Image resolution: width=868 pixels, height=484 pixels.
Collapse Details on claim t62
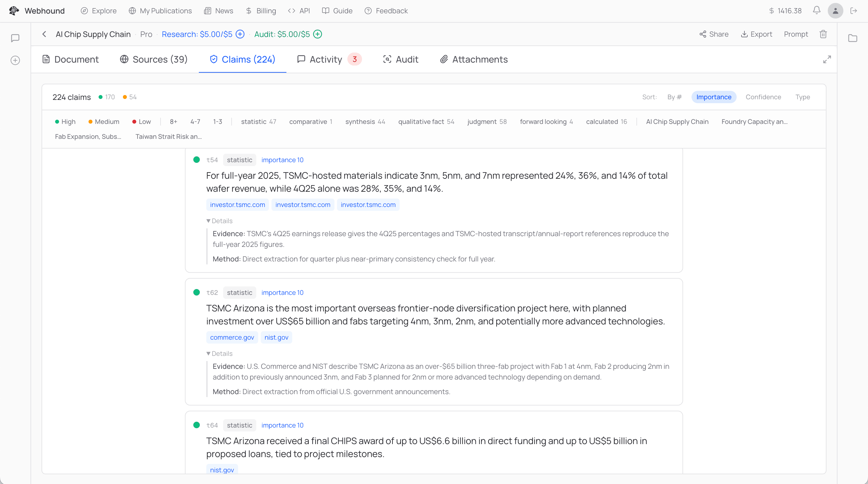point(219,353)
